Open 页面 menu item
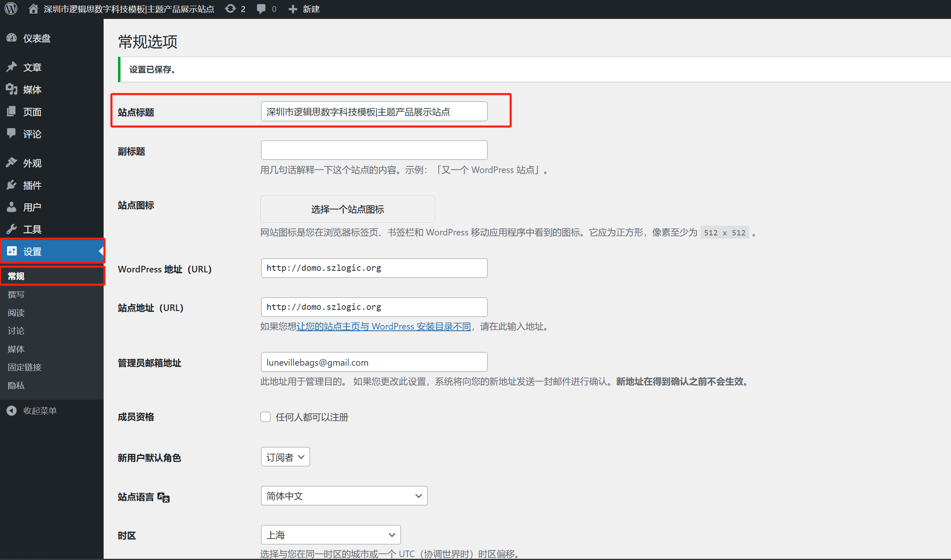Screen dimensions: 951x560 [x=52, y=111]
